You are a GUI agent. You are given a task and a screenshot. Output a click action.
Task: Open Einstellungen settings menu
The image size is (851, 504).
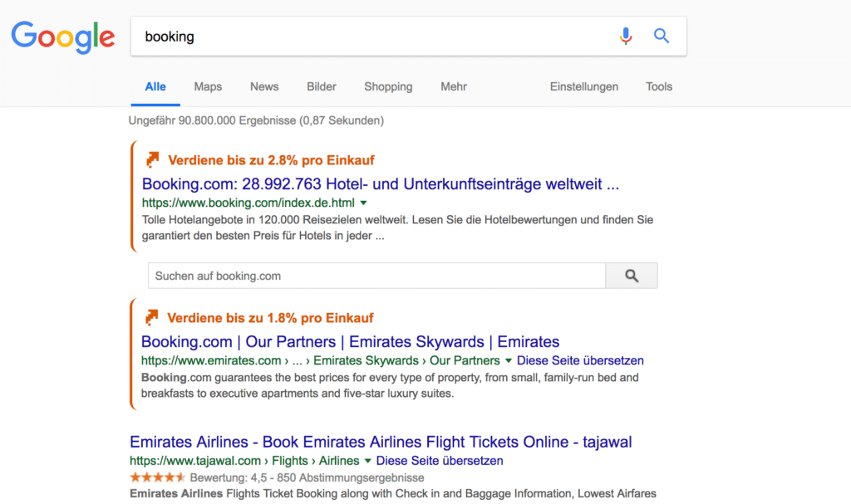[584, 87]
